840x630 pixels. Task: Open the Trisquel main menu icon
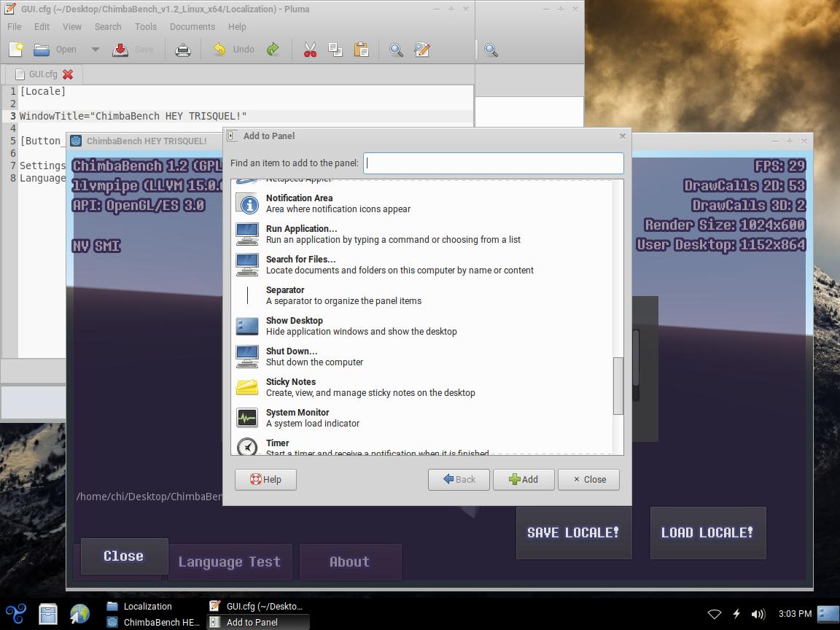(15, 614)
